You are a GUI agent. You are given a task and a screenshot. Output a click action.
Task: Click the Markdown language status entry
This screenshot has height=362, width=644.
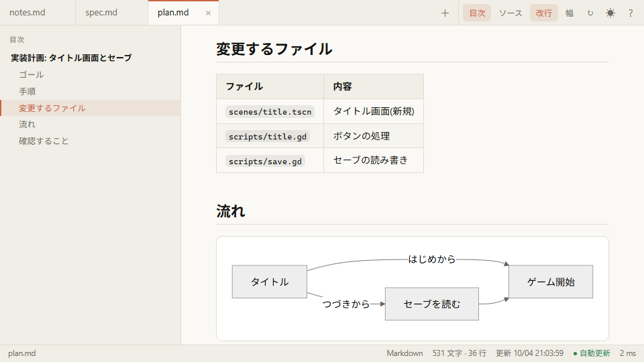pos(405,353)
